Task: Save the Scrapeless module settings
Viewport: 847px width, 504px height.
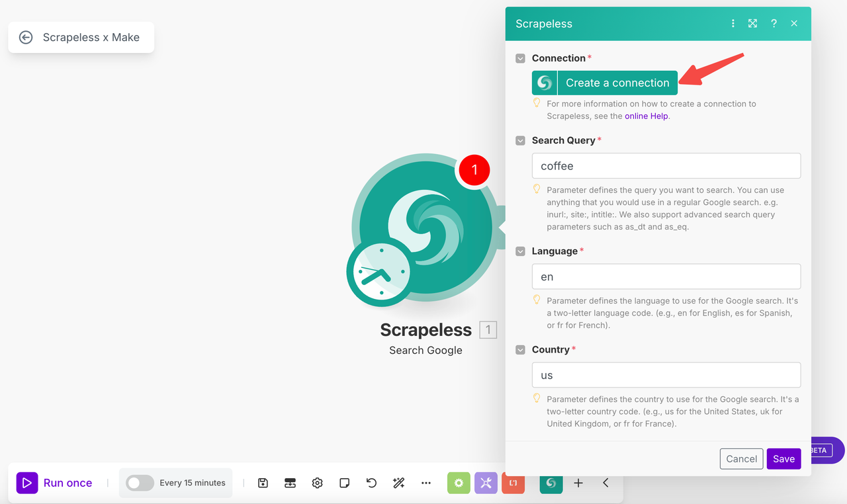Action: pos(783,459)
